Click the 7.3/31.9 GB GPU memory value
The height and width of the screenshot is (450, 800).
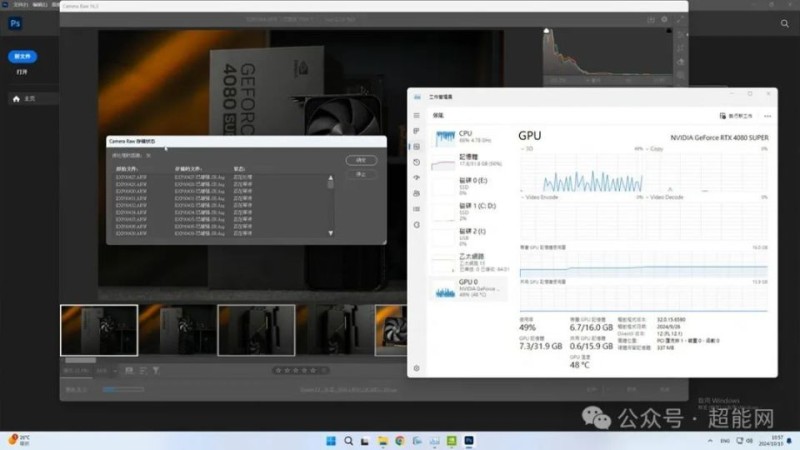tap(540, 346)
